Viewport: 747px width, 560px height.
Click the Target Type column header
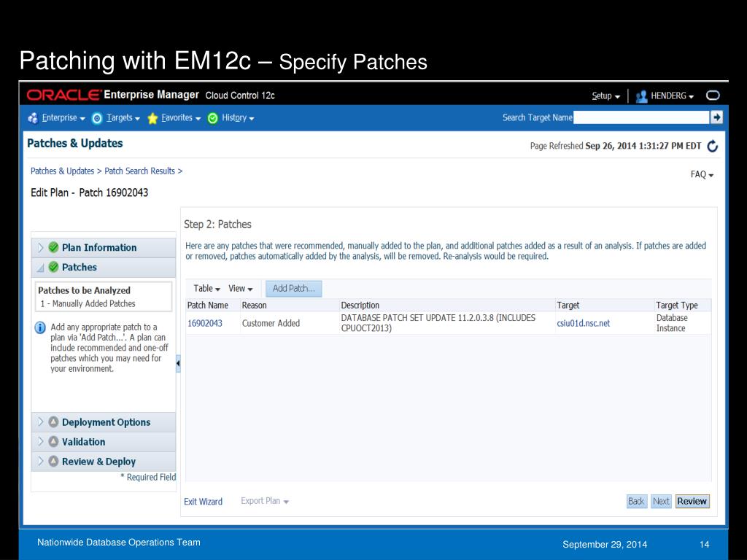tap(676, 306)
